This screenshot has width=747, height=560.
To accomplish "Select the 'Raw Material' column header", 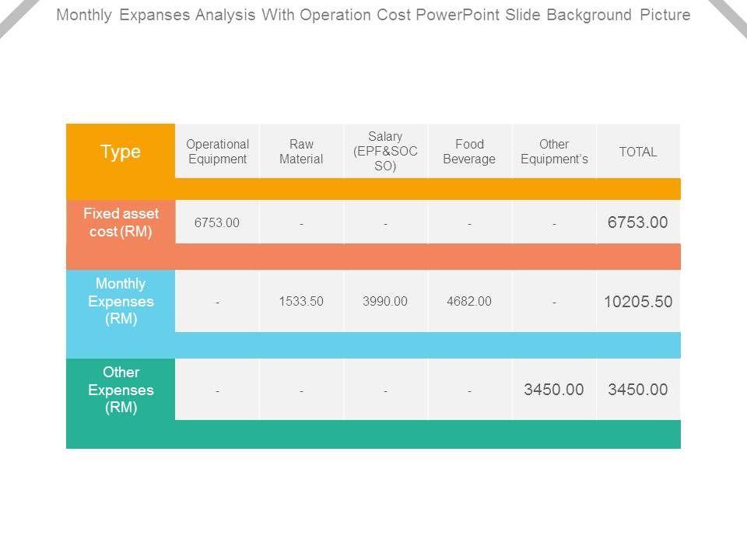I will click(x=301, y=152).
